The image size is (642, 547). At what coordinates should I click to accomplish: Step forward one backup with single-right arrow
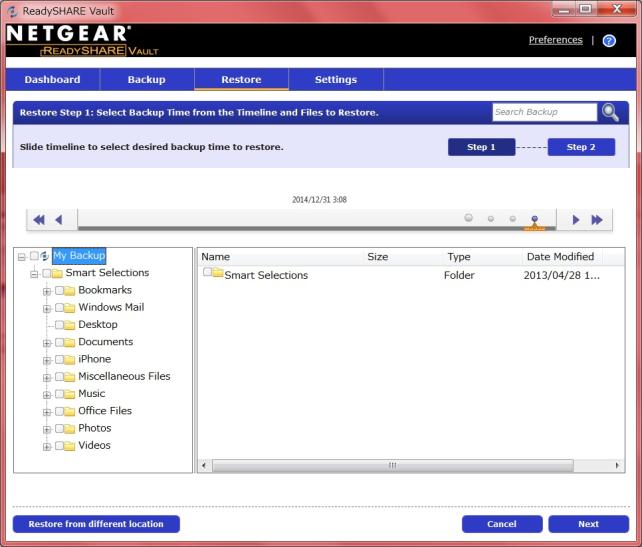[x=577, y=220]
